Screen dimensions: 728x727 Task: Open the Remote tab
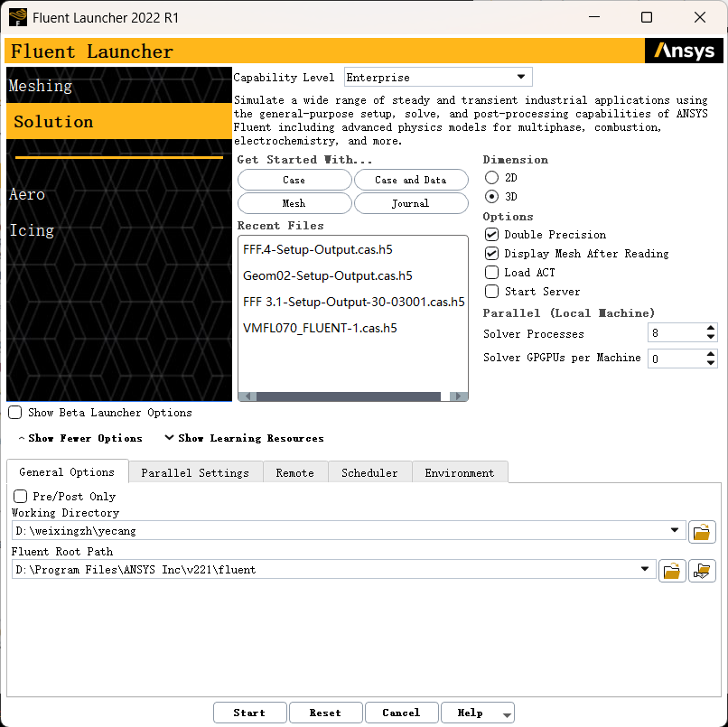tap(295, 473)
